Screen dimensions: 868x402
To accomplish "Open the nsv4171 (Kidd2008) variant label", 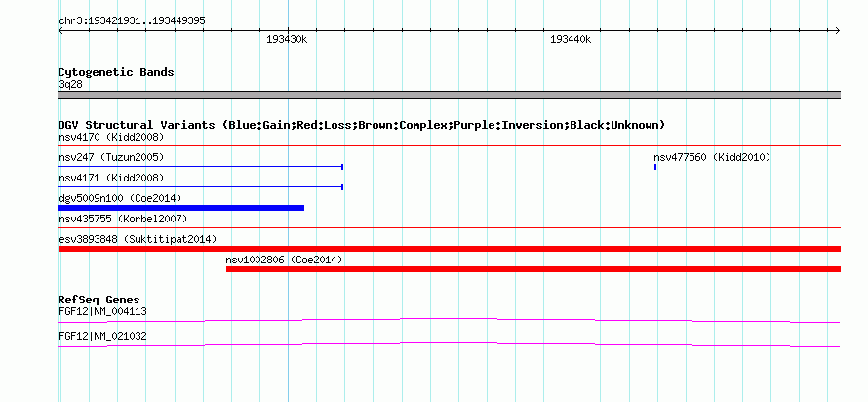I will point(111,178).
